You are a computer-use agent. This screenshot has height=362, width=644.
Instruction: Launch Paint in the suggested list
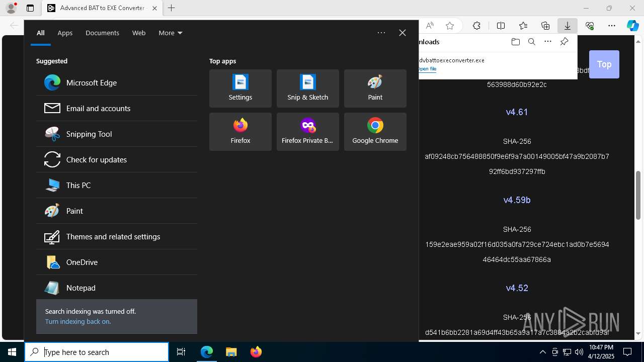click(x=117, y=211)
